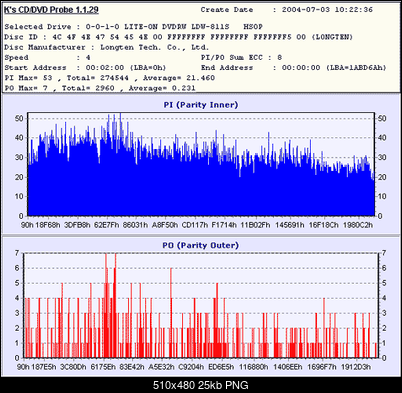Click PO x-axis label 3C80Dh
This screenshot has height=393, width=402.
[73, 367]
